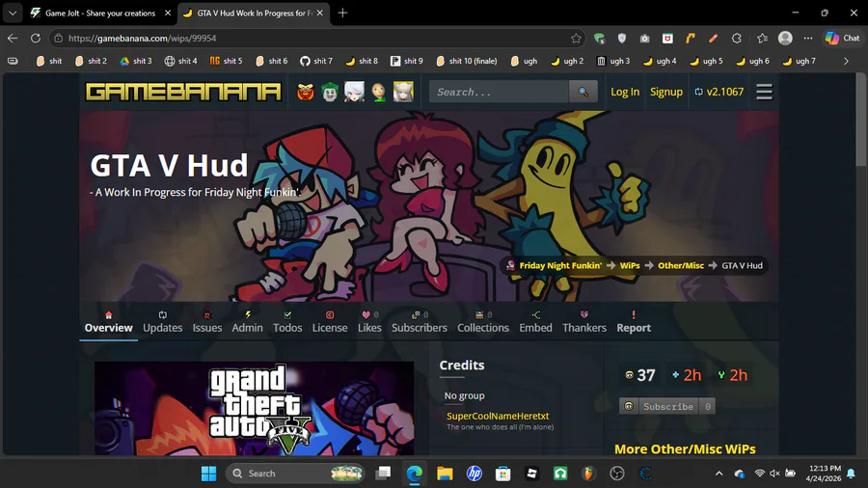This screenshot has height=488, width=868.
Task: Open the Copilot Chat button
Action: (843, 39)
